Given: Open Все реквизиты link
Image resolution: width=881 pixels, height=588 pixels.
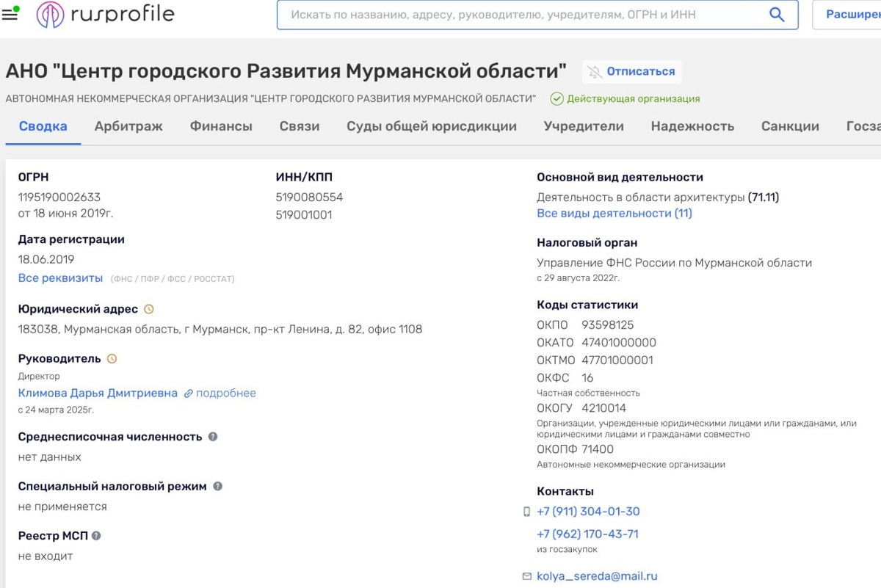Looking at the screenshot, I should [60, 278].
